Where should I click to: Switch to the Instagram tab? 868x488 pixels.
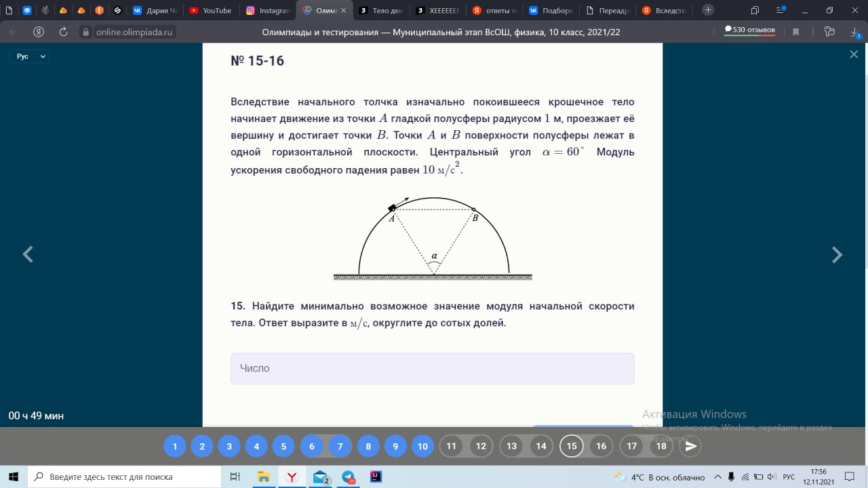268,10
